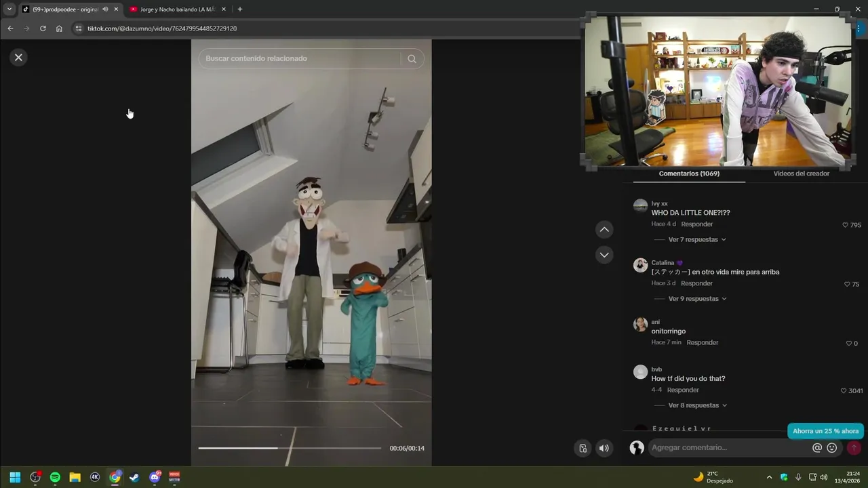The width and height of the screenshot is (868, 488).
Task: Click the @ mention icon in comment box
Action: click(817, 448)
